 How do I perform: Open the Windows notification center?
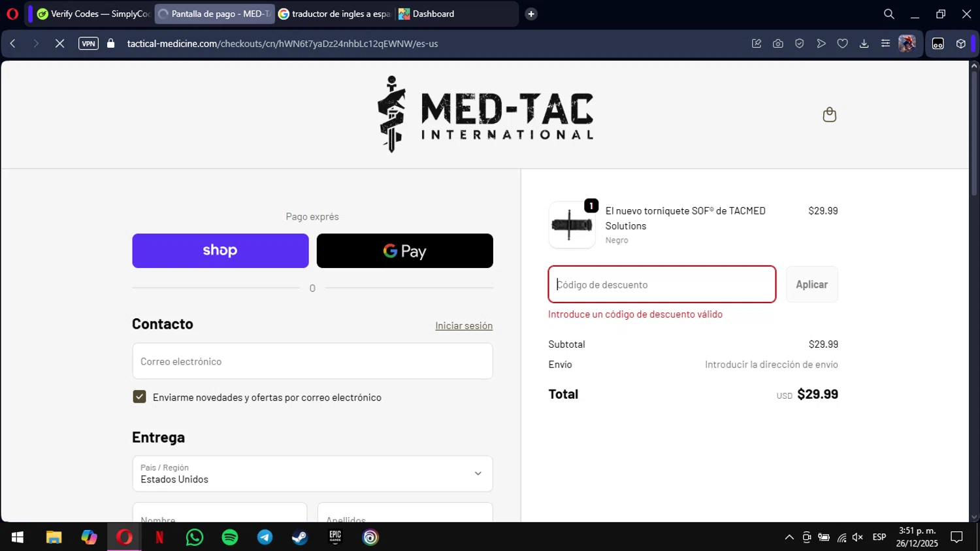tap(956, 537)
